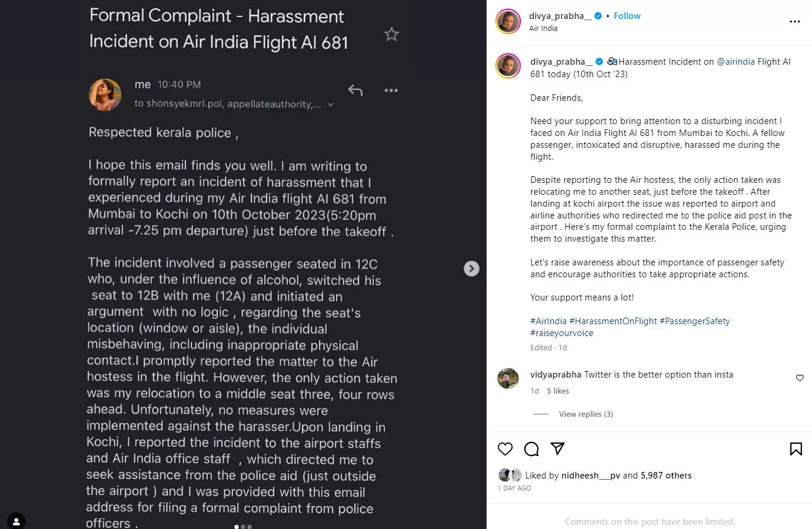Like the post with heart icon
Image resolution: width=812 pixels, height=529 pixels.
tap(505, 449)
